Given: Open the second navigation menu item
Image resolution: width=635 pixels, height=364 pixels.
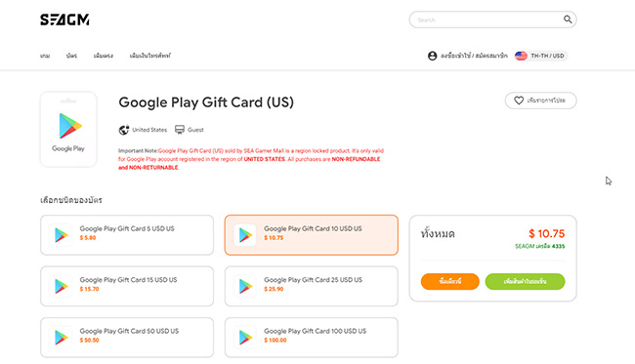Looking at the screenshot, I should pos(71,56).
